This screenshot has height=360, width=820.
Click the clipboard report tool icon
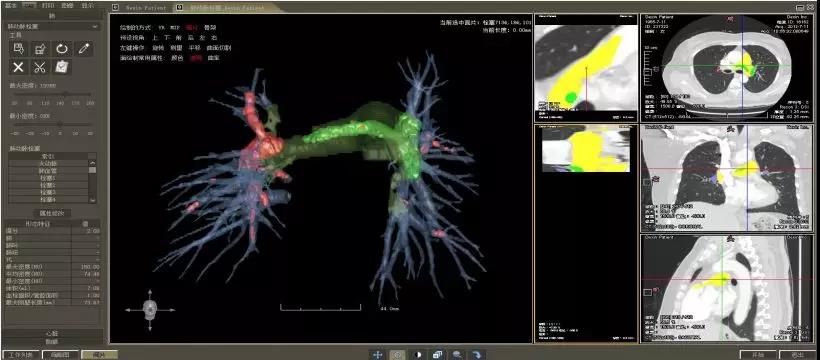click(x=62, y=67)
